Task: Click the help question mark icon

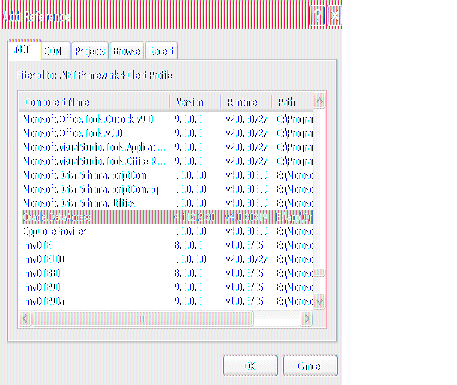Action: 317,15
